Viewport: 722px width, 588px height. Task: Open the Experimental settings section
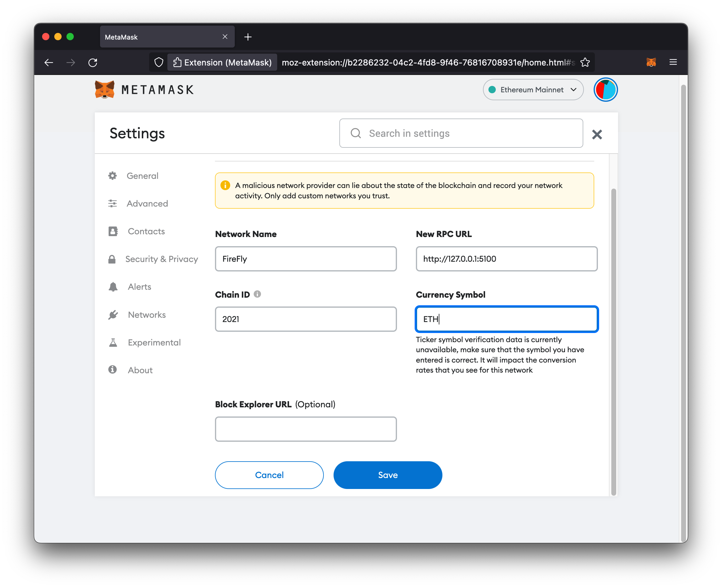pos(154,342)
